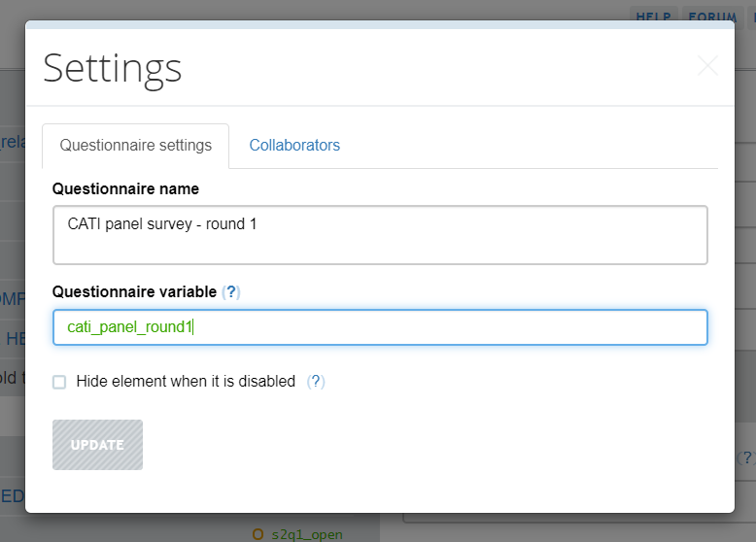Open the HELP link in top bar
Image resolution: width=756 pixels, height=542 pixels.
coord(653,16)
